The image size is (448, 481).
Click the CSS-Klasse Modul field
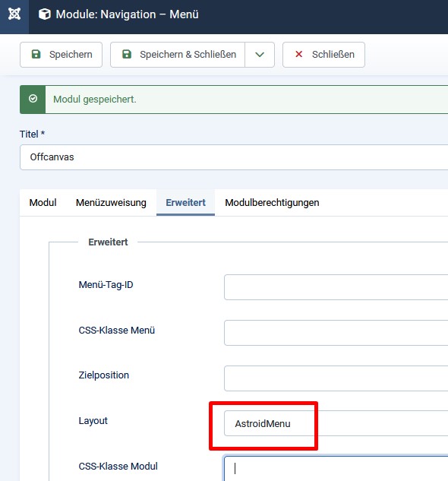pyautogui.click(x=336, y=468)
